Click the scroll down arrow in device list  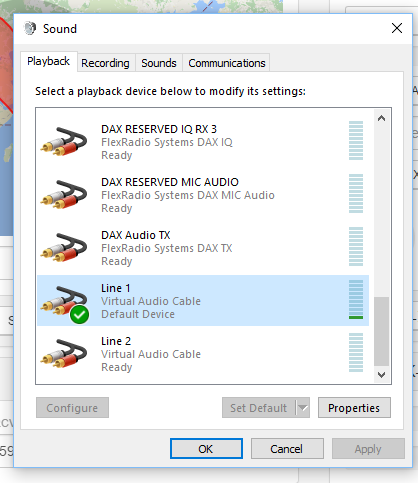(x=381, y=375)
